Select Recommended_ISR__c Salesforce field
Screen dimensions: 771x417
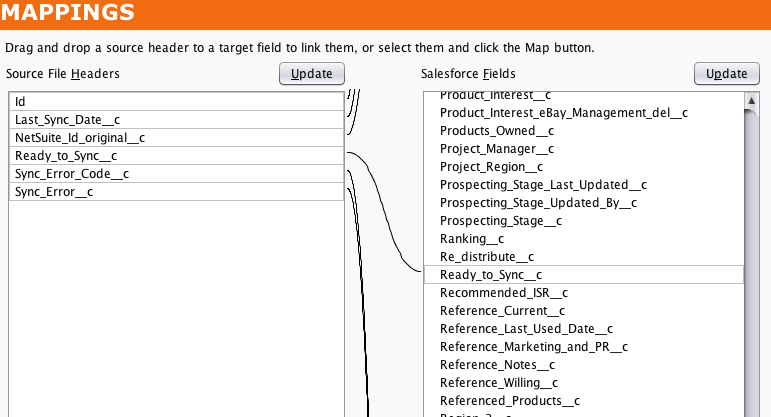[x=504, y=293]
